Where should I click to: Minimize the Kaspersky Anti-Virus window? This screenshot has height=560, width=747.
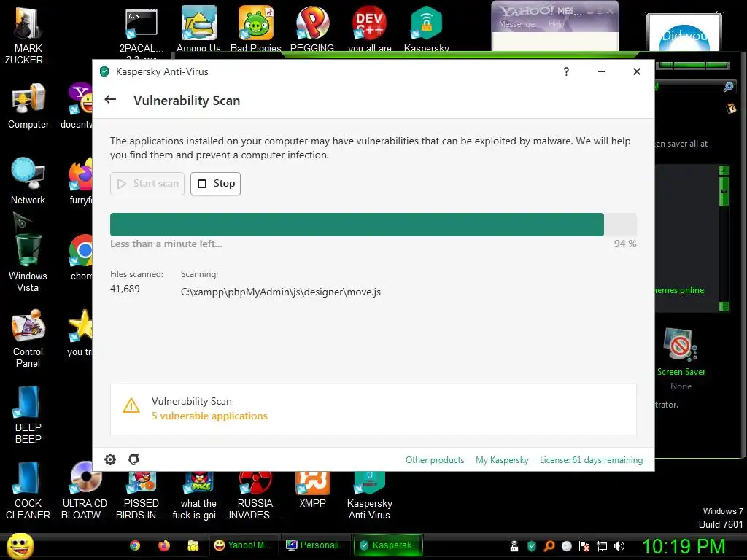click(602, 71)
